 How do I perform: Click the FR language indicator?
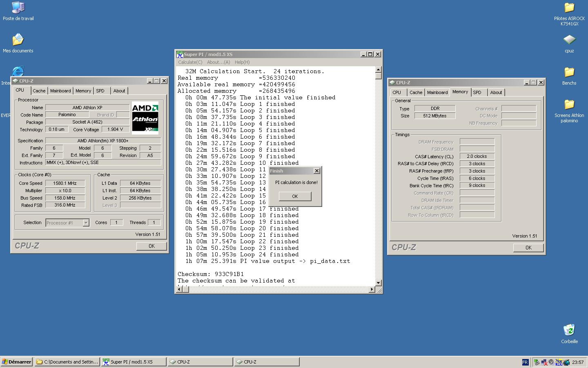(525, 362)
